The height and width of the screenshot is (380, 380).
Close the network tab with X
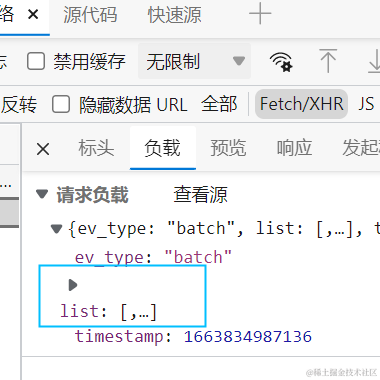click(33, 15)
